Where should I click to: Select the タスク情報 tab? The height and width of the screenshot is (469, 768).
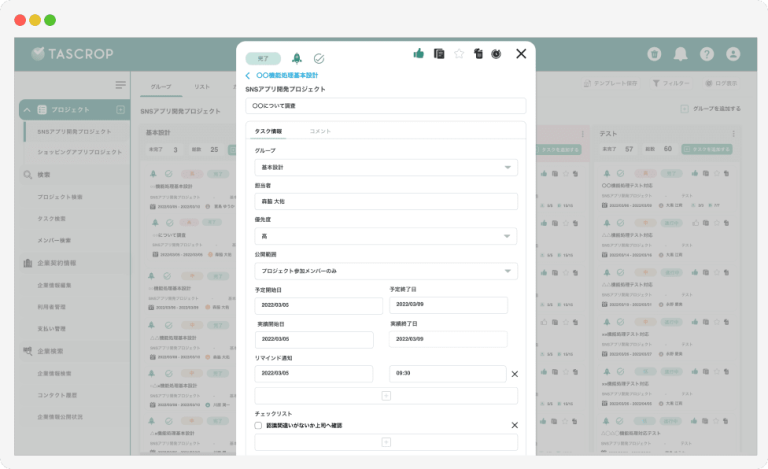click(x=268, y=131)
